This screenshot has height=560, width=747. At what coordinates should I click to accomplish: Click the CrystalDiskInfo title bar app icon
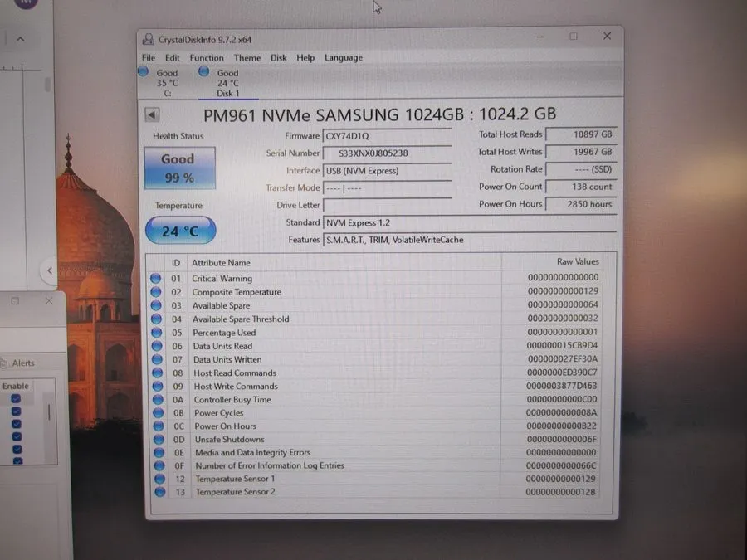(149, 39)
